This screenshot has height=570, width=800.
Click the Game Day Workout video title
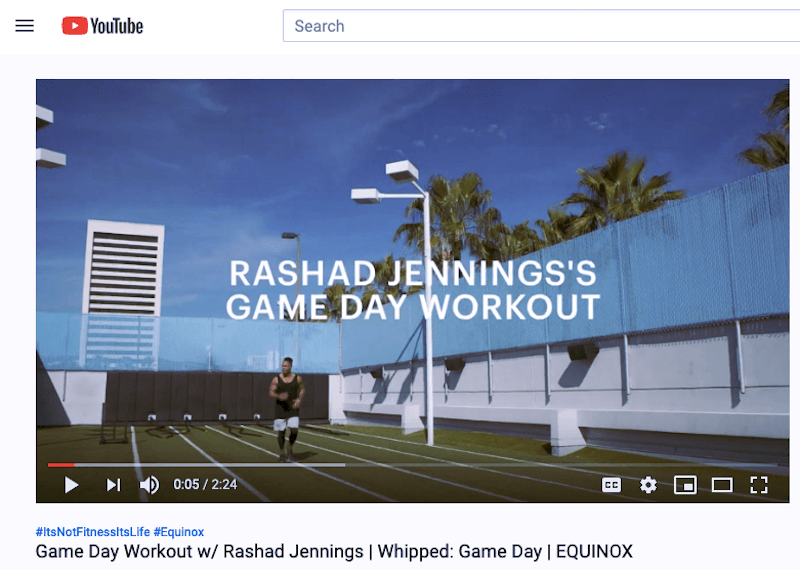[x=334, y=552]
